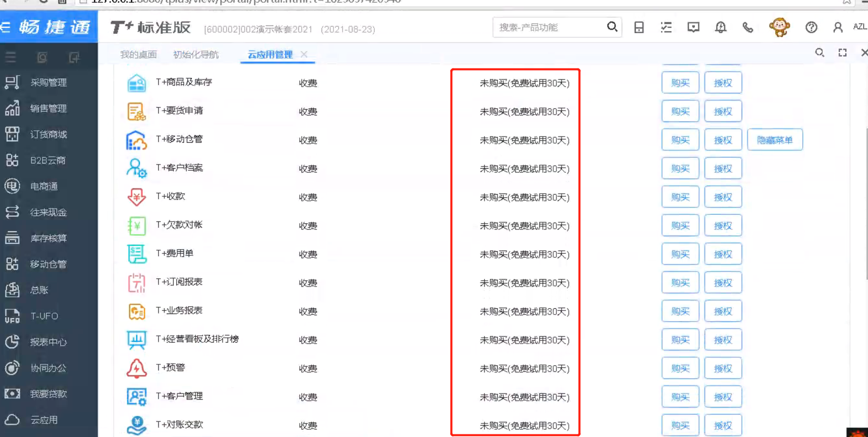This screenshot has width=868, height=437.
Task: Click 购买 for T+客户档案
Action: click(680, 169)
